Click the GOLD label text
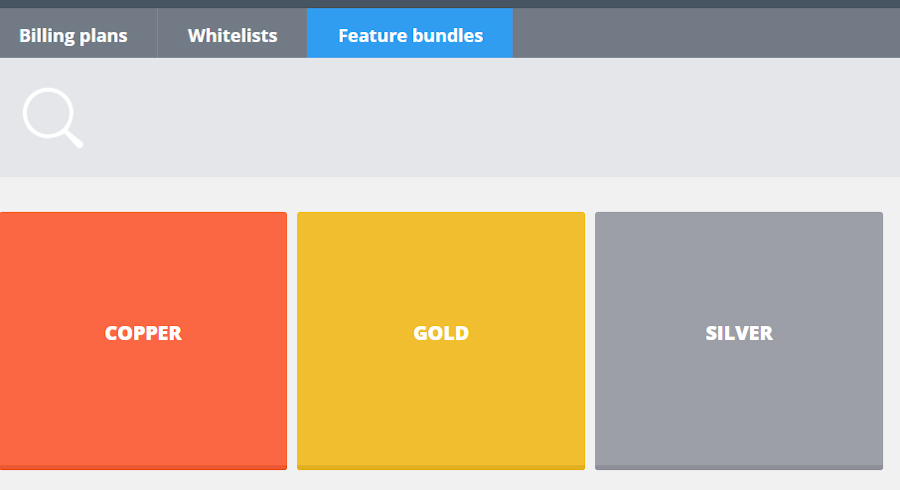Image resolution: width=900 pixels, height=490 pixels. (441, 333)
